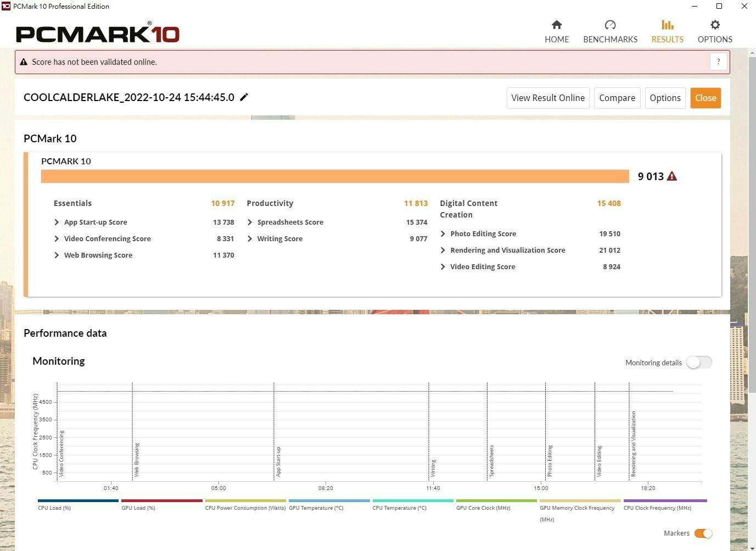Click the question mark help icon
Viewport: 756px width, 551px height.
pyautogui.click(x=718, y=62)
